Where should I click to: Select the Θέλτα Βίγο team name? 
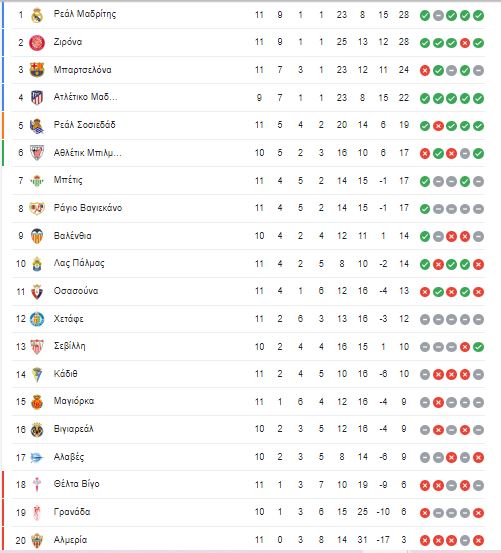pos(77,484)
